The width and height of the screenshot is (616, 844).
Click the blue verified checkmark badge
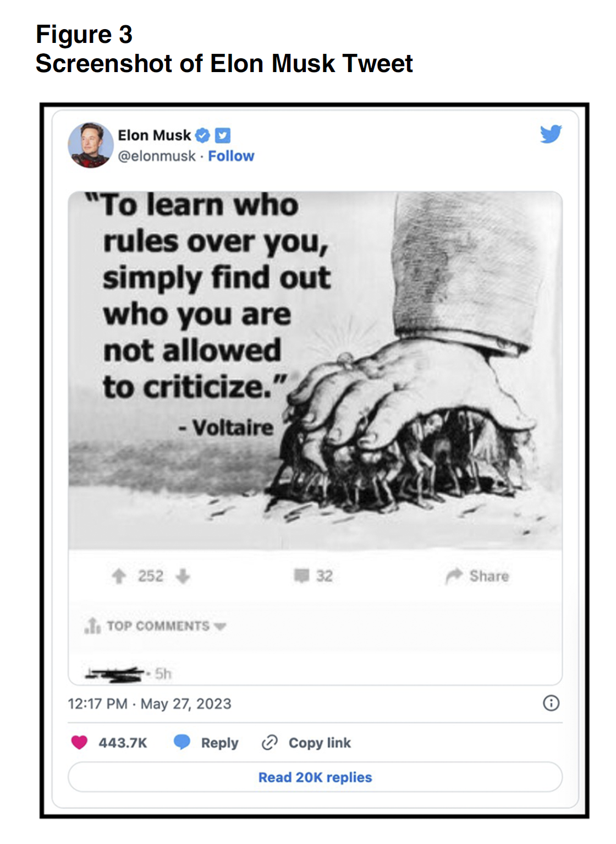203,135
